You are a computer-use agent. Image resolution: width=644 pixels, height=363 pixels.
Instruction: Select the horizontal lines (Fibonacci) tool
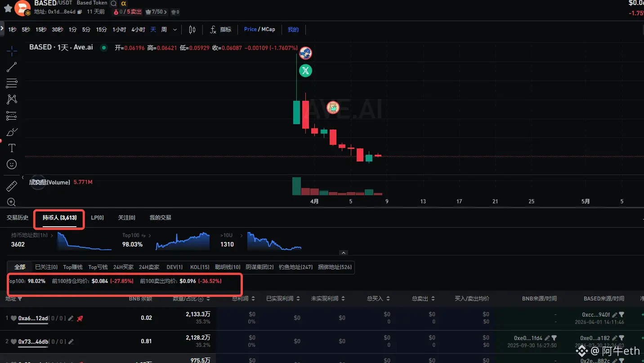coord(12,83)
